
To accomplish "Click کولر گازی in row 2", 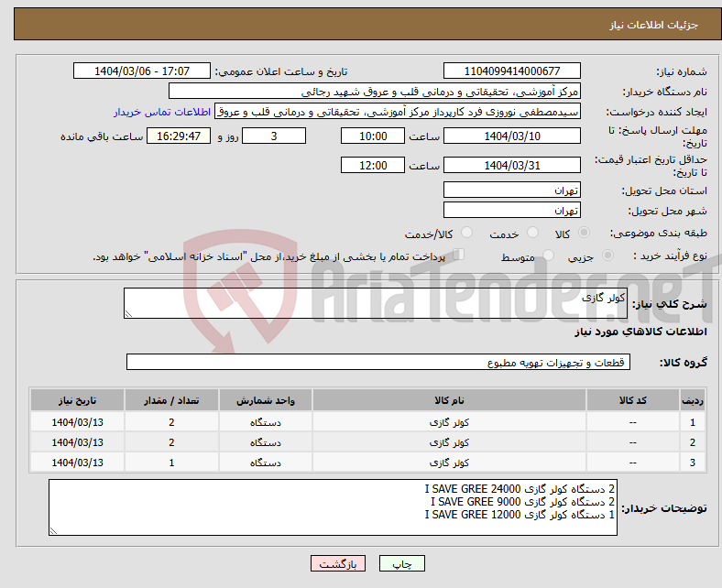I will (x=449, y=442).
